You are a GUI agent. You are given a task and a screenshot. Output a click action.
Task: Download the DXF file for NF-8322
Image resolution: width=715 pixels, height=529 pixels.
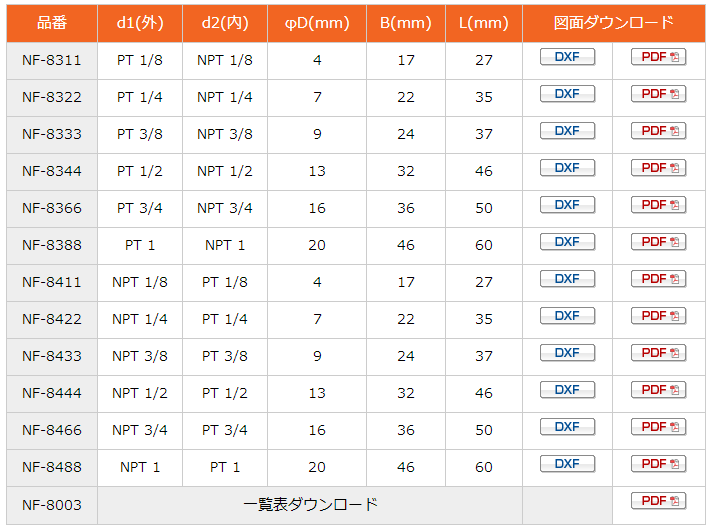point(567,94)
